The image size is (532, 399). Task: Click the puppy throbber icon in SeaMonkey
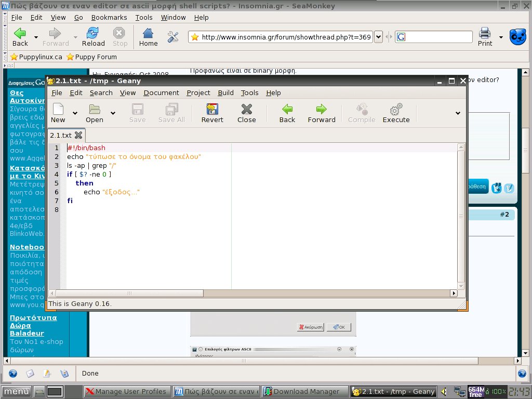(x=518, y=37)
